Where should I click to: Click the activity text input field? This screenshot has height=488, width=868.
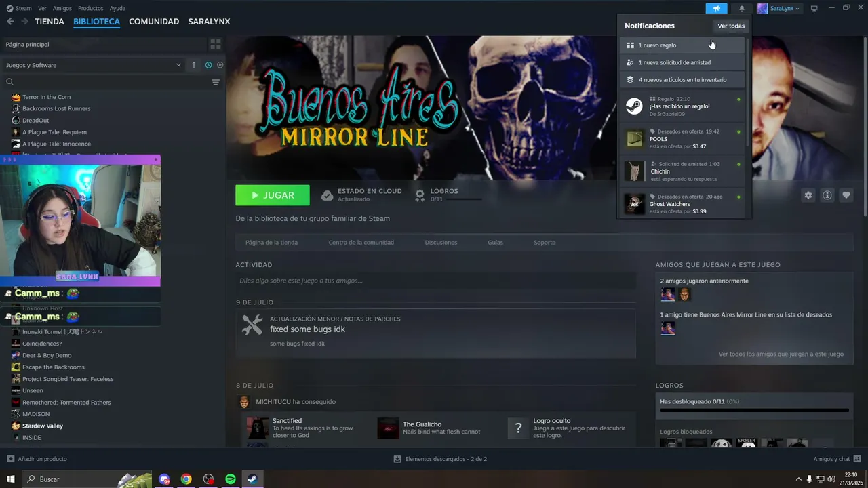(x=435, y=281)
